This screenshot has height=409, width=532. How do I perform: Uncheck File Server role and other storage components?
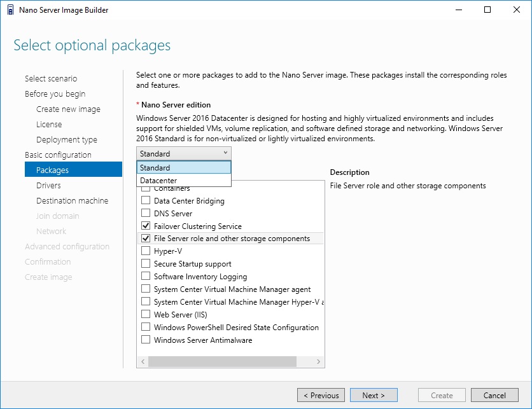pos(146,238)
